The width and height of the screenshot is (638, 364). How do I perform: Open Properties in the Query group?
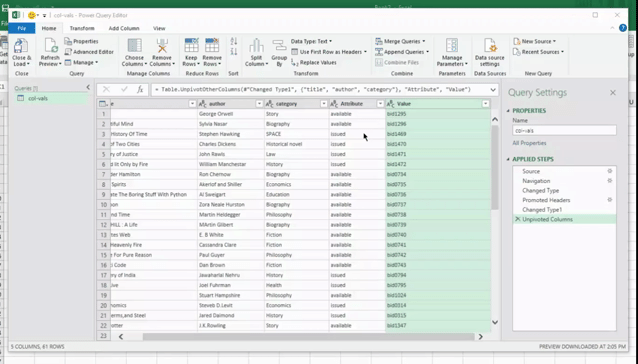(x=81, y=41)
